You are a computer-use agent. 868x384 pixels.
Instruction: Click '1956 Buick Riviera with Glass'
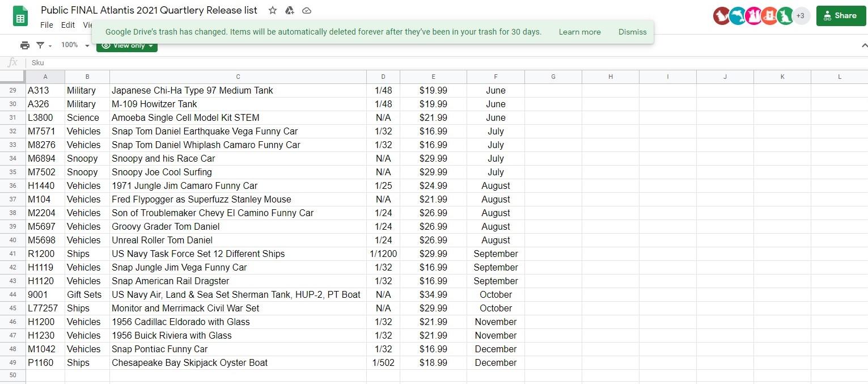click(238, 336)
